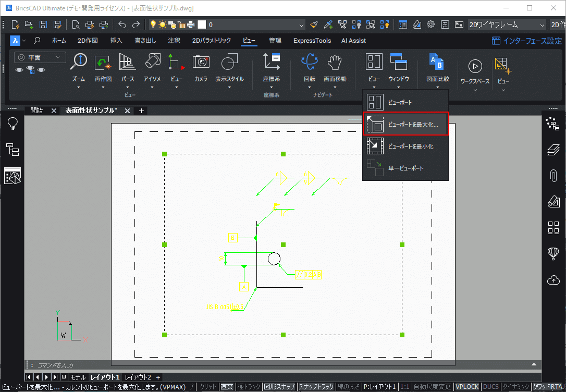Toggle Dynamic (ダイナミック) input in status bar
The height and width of the screenshot is (392, 566).
[x=516, y=387]
